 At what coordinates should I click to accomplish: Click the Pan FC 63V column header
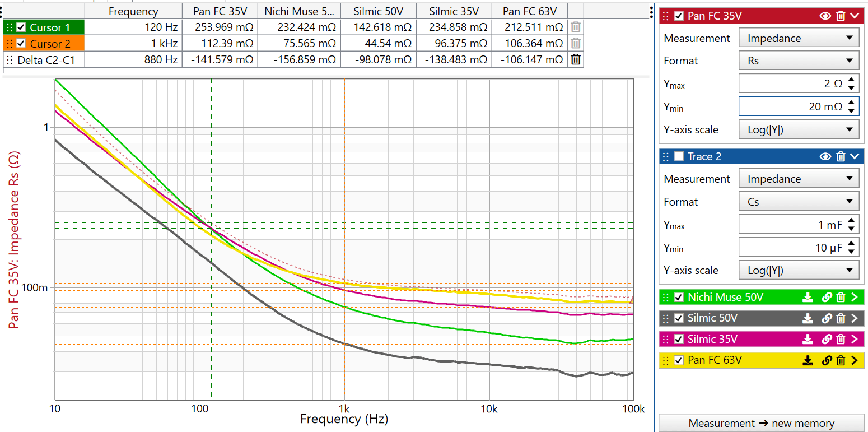tap(530, 11)
